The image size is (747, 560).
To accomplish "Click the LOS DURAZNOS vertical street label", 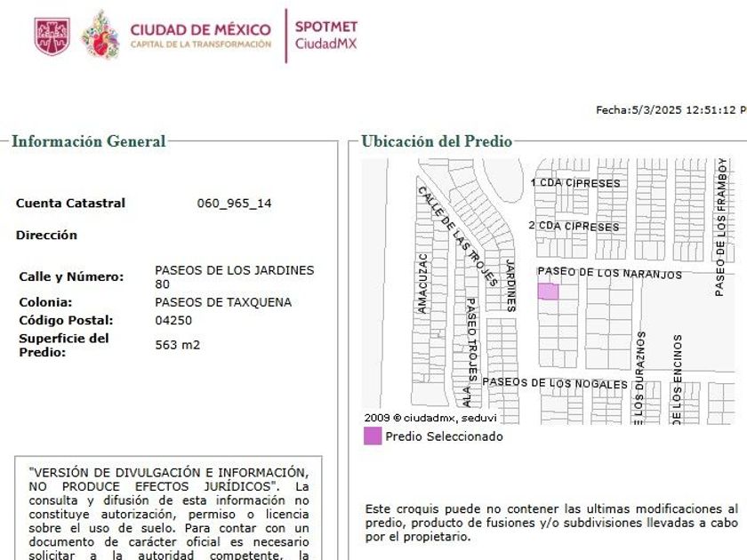I will tap(639, 378).
